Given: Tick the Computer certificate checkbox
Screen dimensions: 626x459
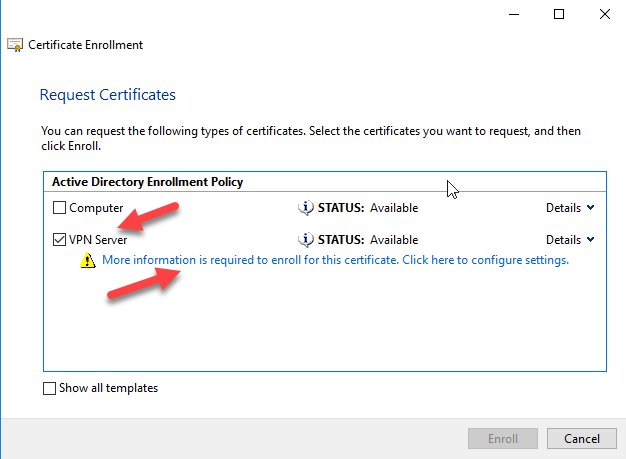Looking at the screenshot, I should (60, 208).
